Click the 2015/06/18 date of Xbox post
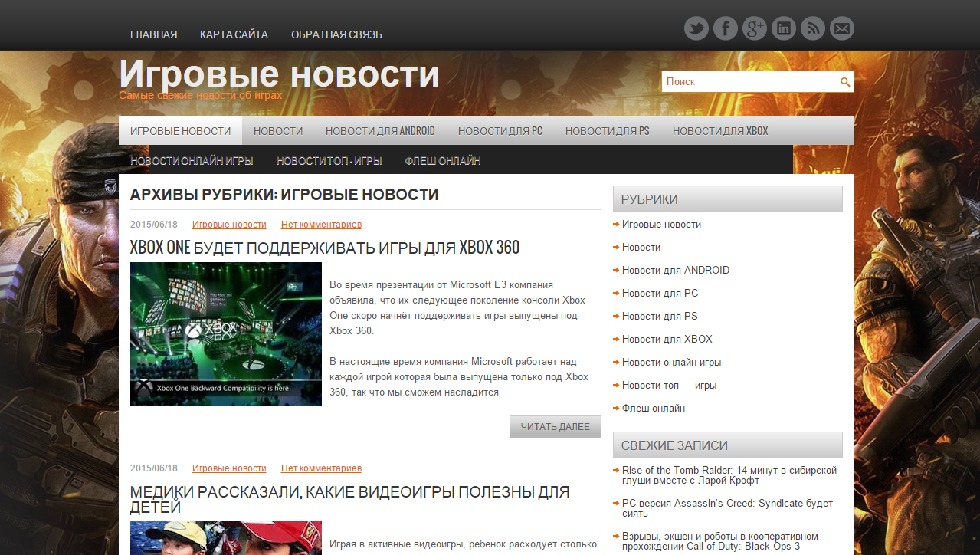Viewport: 980px width, 555px height. [154, 225]
